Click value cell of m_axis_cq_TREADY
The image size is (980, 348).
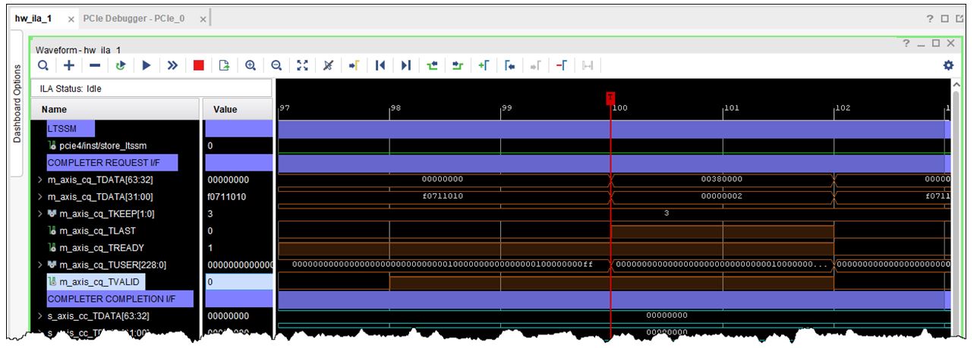click(x=238, y=248)
